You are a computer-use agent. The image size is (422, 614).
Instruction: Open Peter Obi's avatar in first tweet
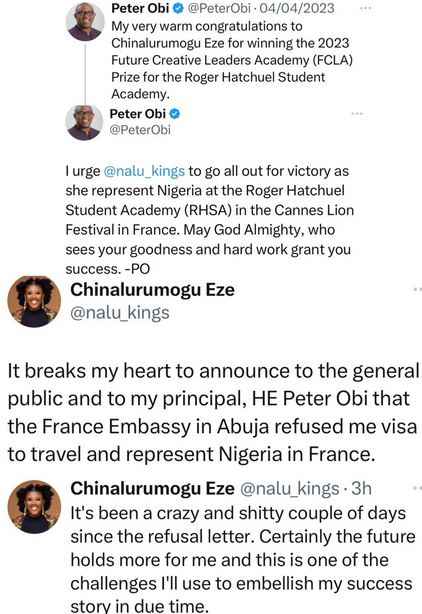[85, 22]
